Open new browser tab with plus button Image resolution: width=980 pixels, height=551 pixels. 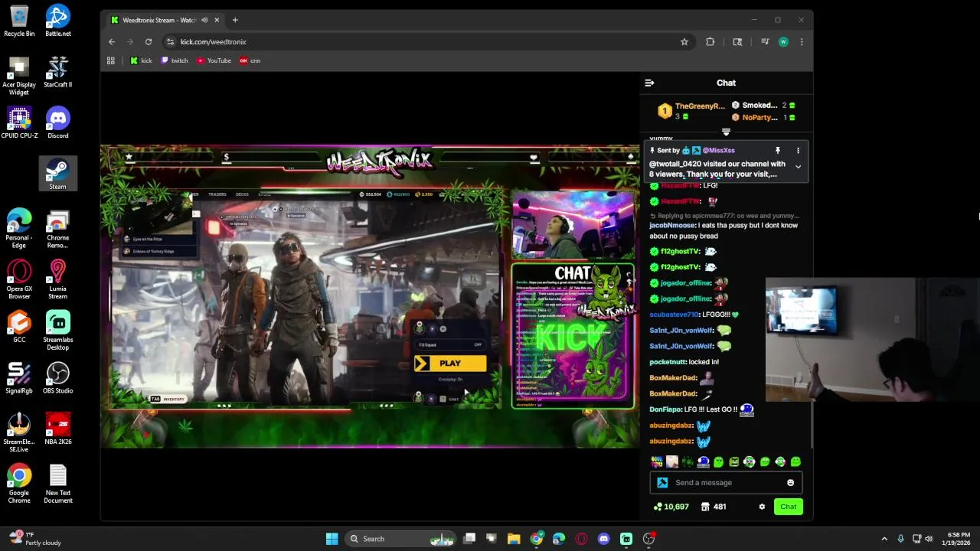(235, 20)
